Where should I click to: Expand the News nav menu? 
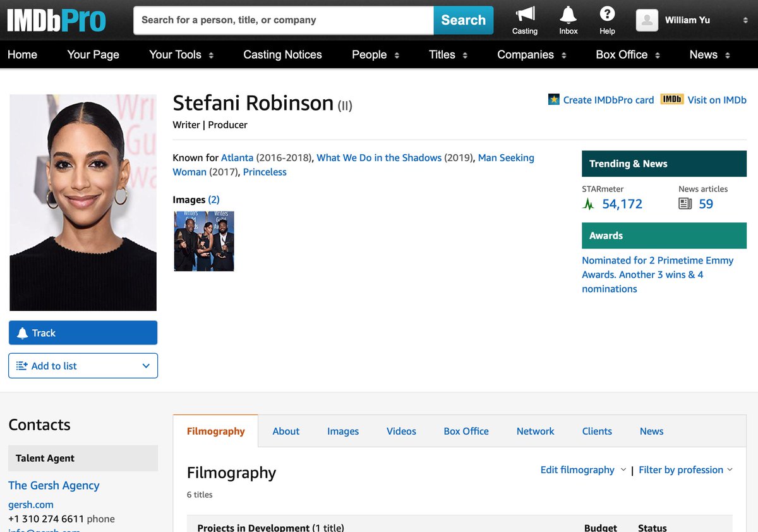click(x=728, y=56)
